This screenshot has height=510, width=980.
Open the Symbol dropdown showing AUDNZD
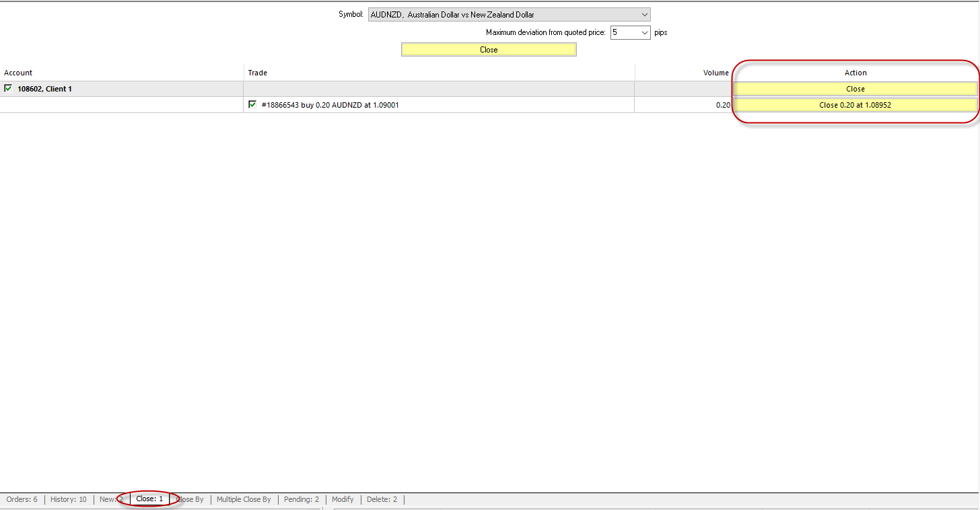click(509, 15)
